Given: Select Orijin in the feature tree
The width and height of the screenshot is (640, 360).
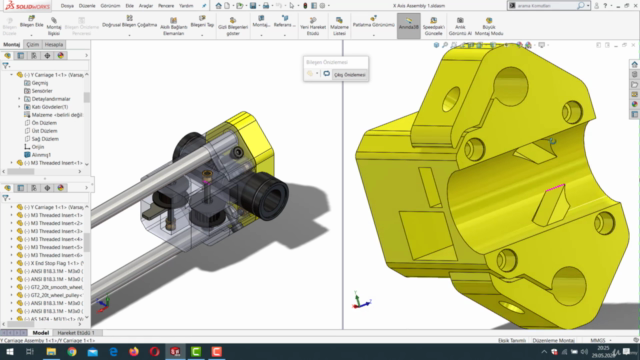Looking at the screenshot, I should pos(38,147).
